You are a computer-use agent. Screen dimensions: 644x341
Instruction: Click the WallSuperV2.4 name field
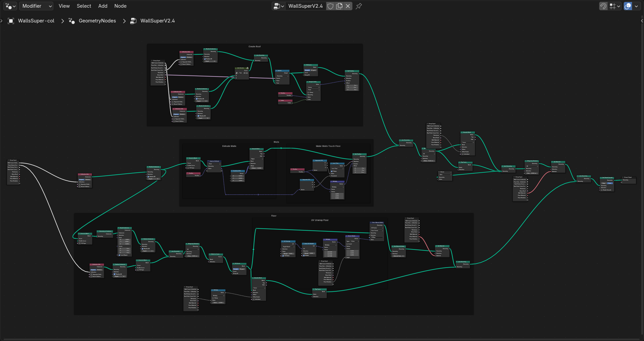click(x=306, y=6)
